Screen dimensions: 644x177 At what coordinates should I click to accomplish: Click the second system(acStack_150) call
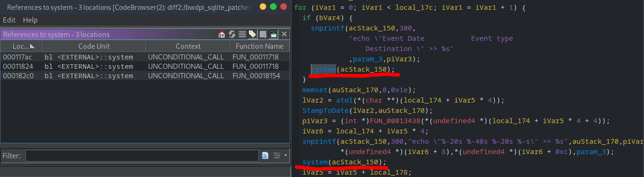tap(344, 162)
